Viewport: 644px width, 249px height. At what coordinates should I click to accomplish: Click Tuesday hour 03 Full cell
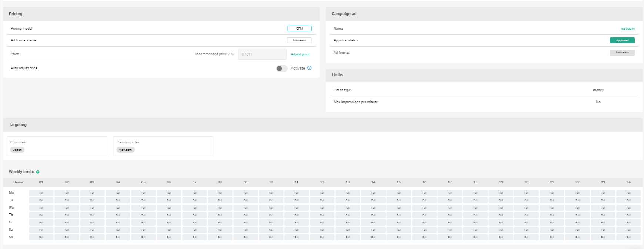92,200
